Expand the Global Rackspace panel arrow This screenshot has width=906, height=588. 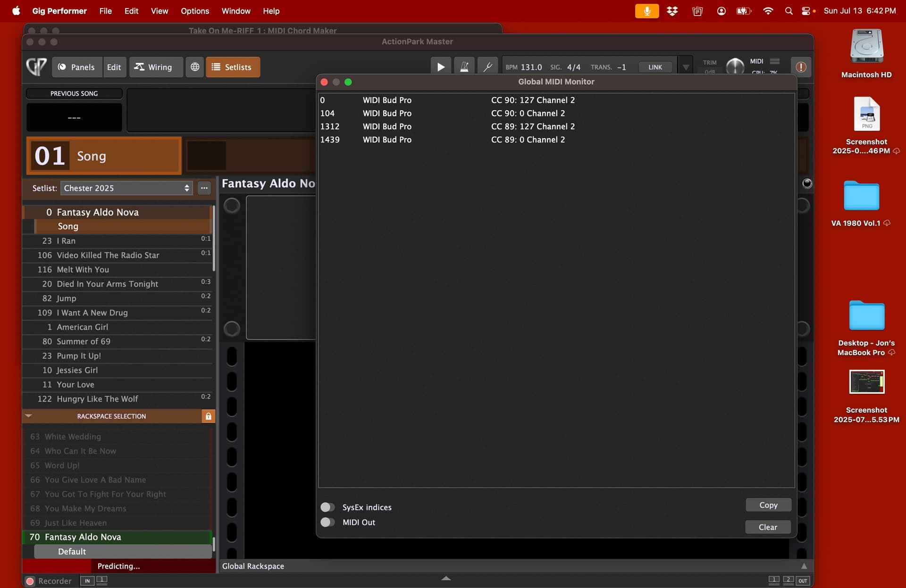click(804, 566)
